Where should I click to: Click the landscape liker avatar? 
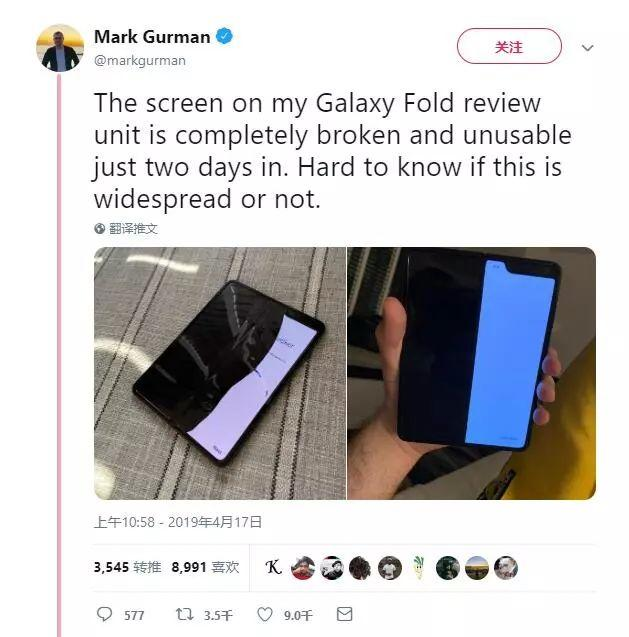[x=477, y=568]
